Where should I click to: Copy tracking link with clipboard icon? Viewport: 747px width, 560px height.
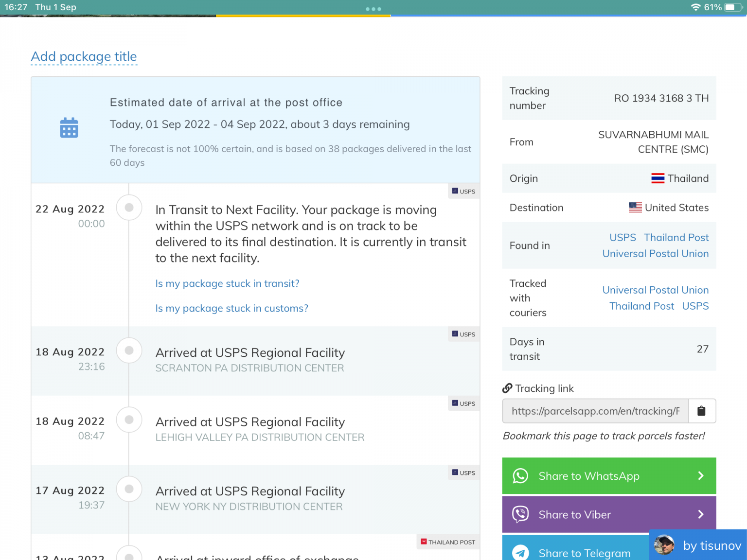pyautogui.click(x=701, y=411)
